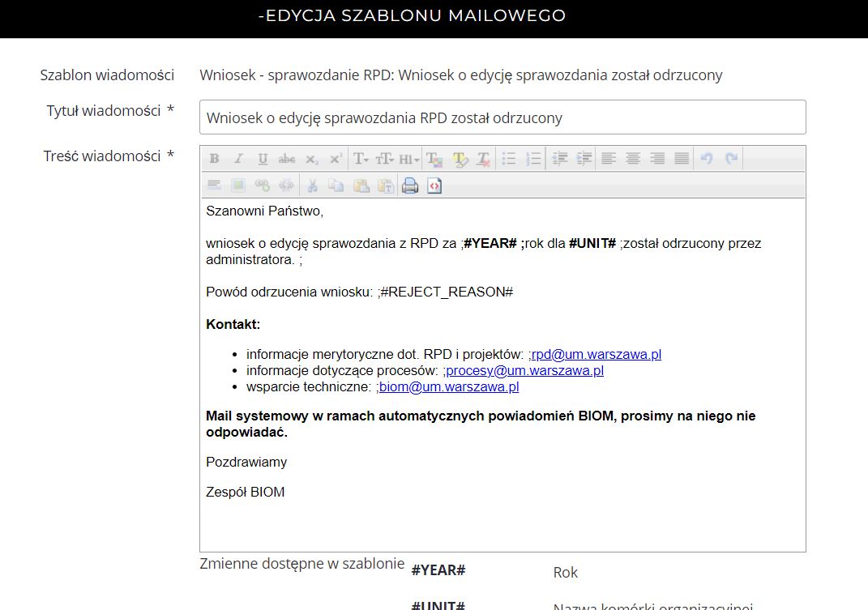868x610 pixels.
Task: Open the rpd@um.warszawa.pl link
Action: [596, 354]
